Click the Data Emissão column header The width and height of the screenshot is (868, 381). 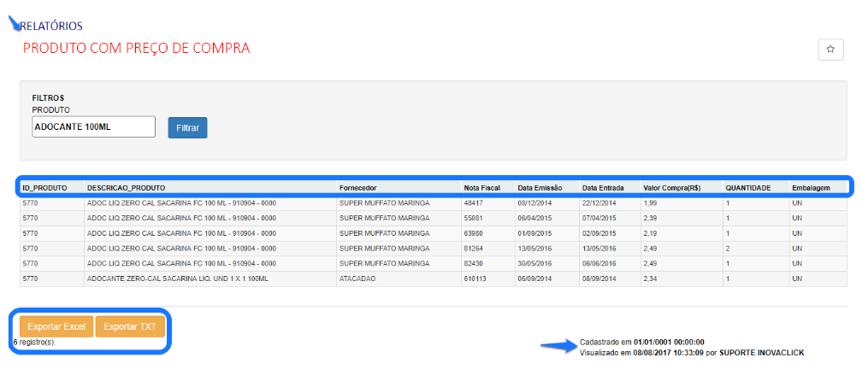coord(541,187)
